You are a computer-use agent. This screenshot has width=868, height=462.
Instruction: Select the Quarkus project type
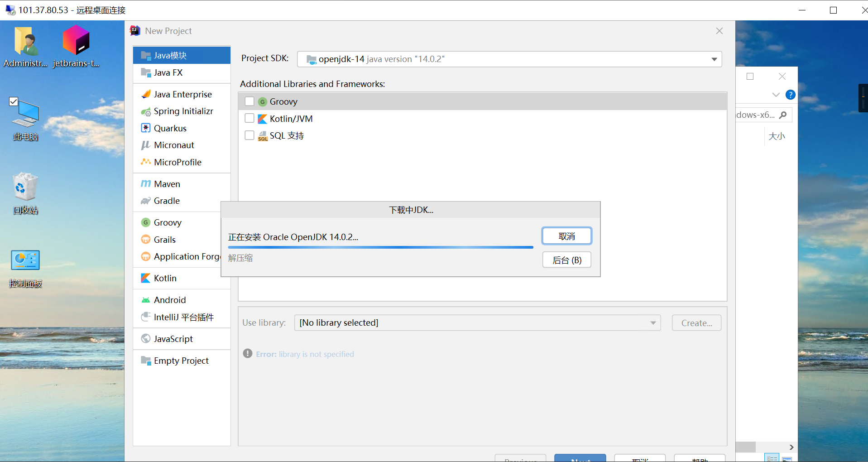tap(182, 128)
